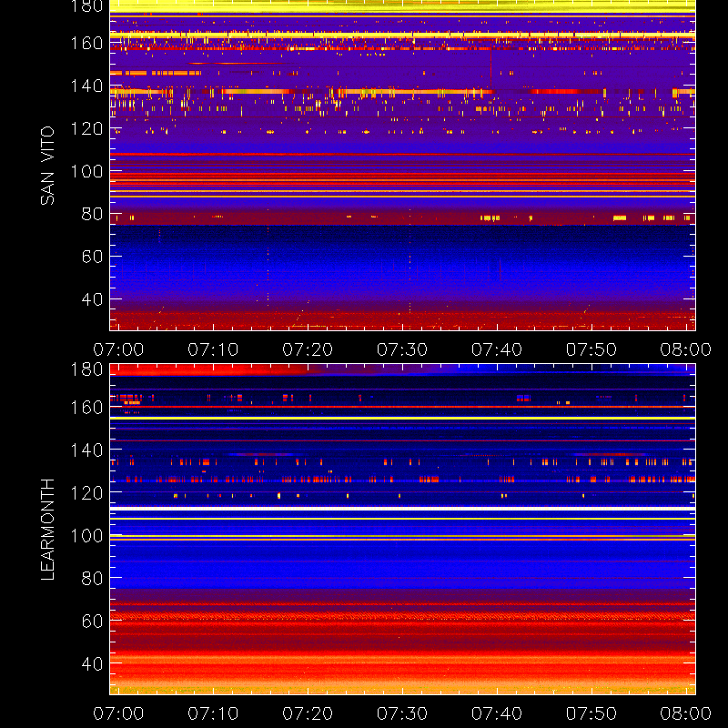This screenshot has width=728, height=728.
Task: Select the 160 tick label on Learmonth axis
Action: (x=86, y=408)
